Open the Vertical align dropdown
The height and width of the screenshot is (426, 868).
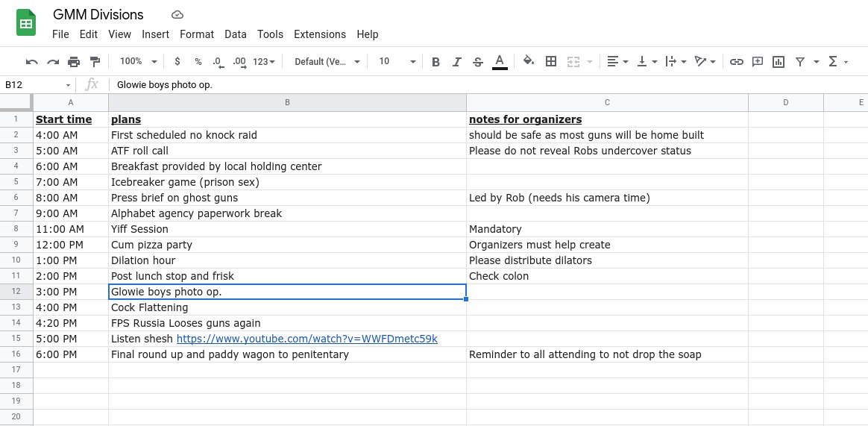pos(647,61)
